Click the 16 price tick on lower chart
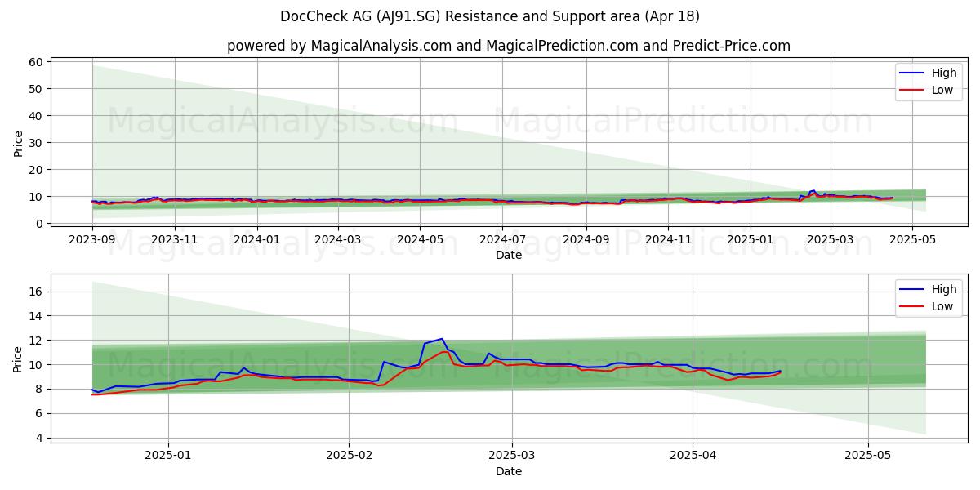 point(36,292)
